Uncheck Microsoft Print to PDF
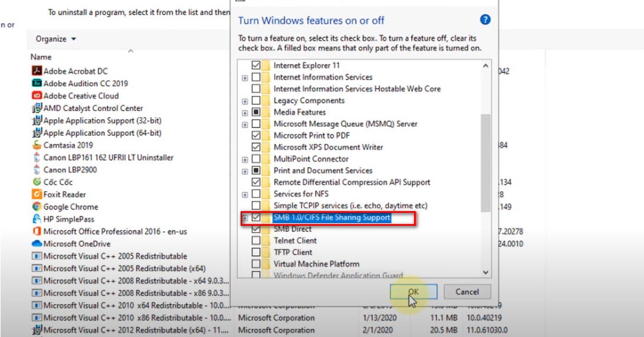 [256, 135]
